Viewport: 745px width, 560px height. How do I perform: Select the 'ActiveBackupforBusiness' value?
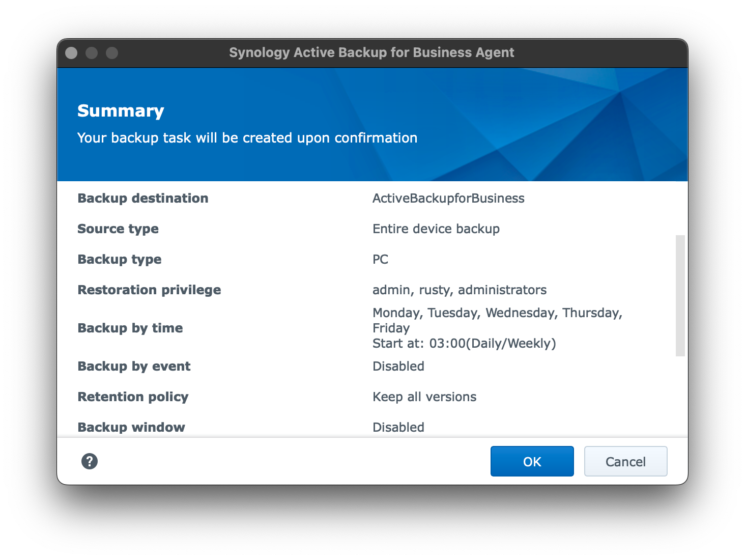pos(448,198)
